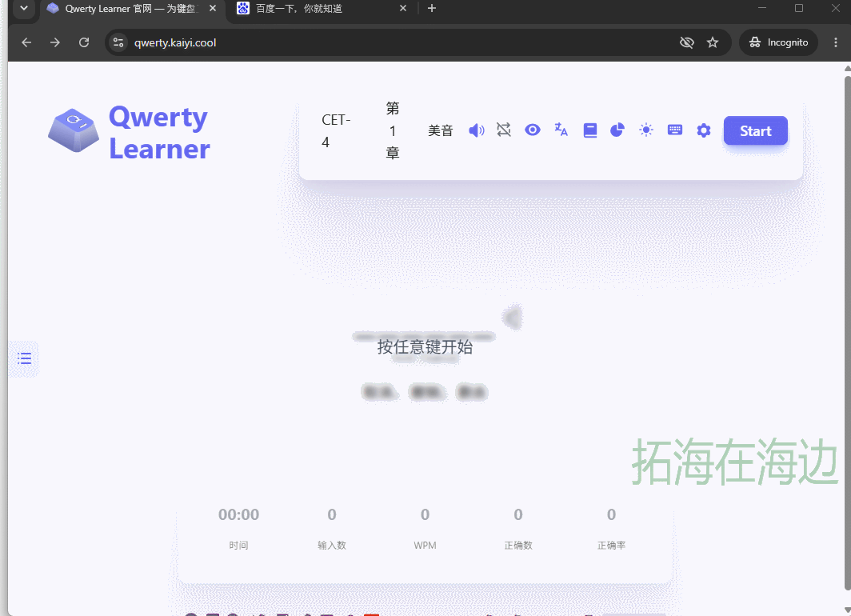Click the Start button

(756, 130)
